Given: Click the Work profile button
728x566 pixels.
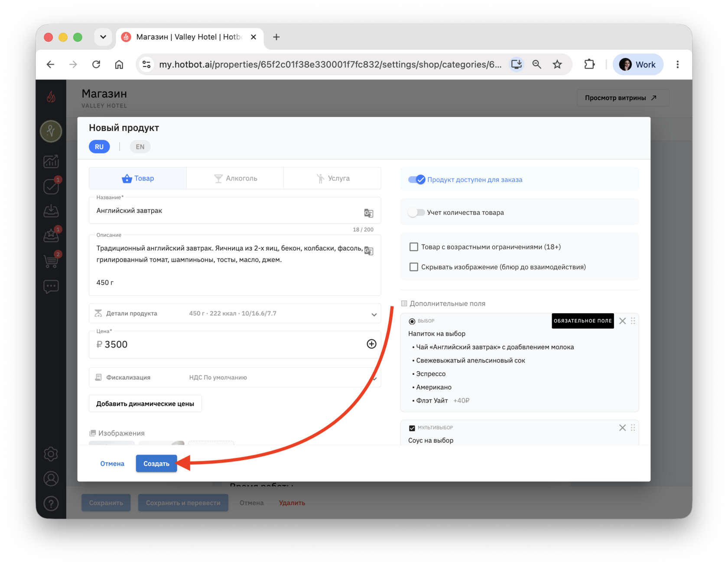Looking at the screenshot, I should tap(637, 65).
